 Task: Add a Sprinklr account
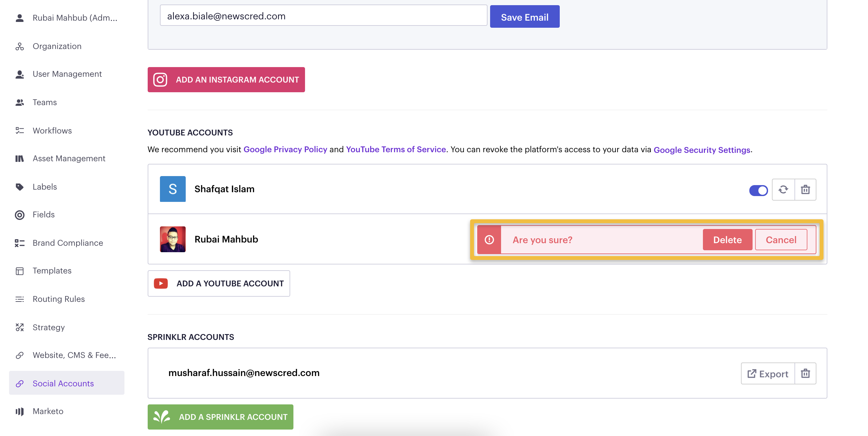point(220,417)
